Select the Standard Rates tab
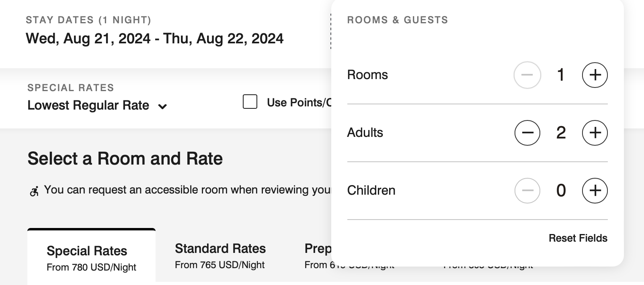The image size is (644, 285). tap(220, 256)
